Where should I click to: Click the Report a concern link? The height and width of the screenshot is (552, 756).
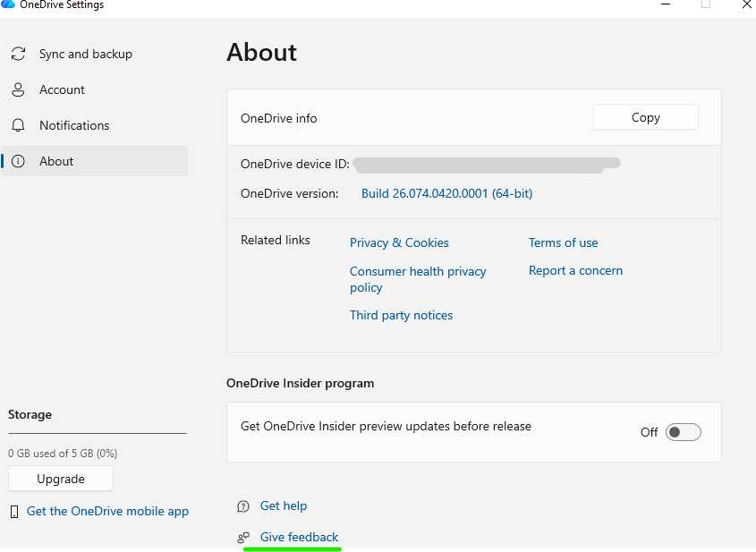(575, 270)
